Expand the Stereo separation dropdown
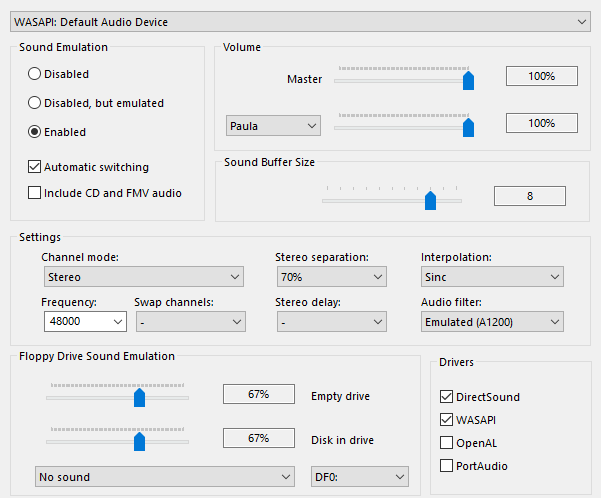Viewport: 601px width, 498px height. coord(330,277)
